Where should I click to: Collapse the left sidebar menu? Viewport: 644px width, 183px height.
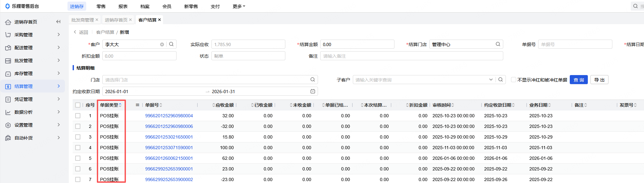[58, 22]
